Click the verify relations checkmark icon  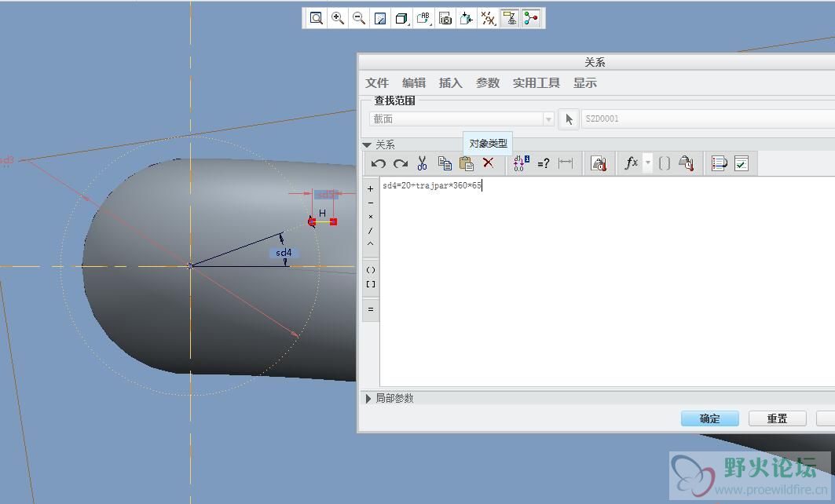[742, 163]
